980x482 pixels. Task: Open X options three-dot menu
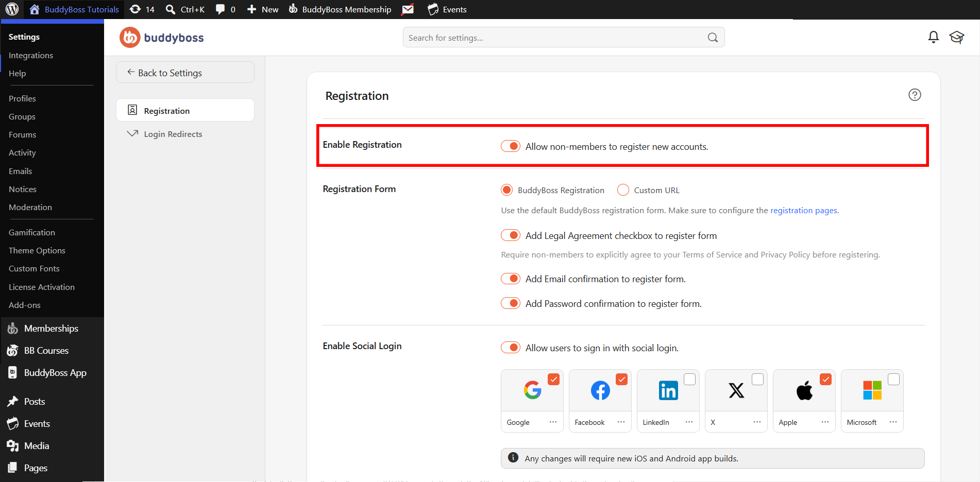pos(757,422)
